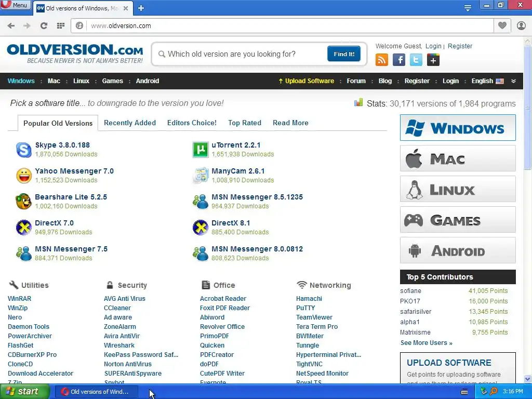Viewport: 532px width, 399px height.
Task: Open the user account icon in toolbar
Action: (521, 25)
